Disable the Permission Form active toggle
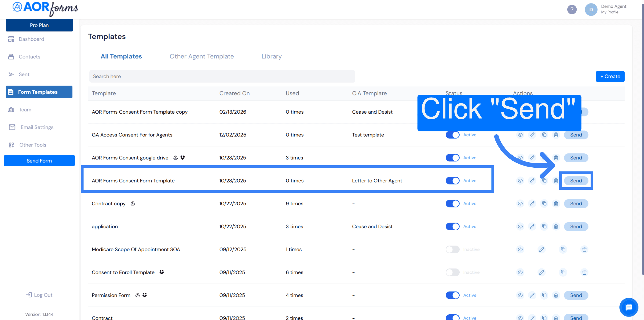 pyautogui.click(x=453, y=295)
